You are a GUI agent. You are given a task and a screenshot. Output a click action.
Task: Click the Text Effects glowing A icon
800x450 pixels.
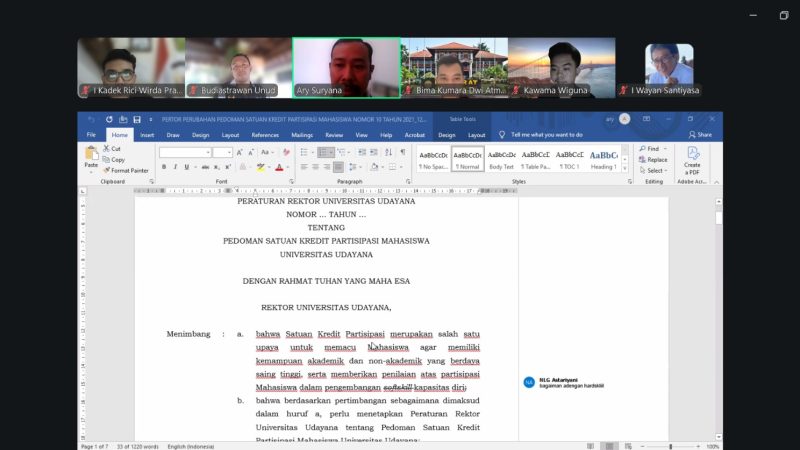click(x=243, y=167)
